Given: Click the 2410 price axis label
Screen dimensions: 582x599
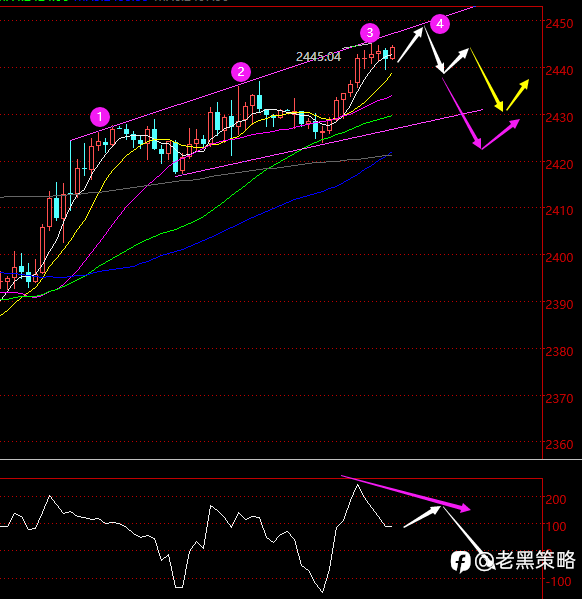Looking at the screenshot, I should [x=559, y=210].
